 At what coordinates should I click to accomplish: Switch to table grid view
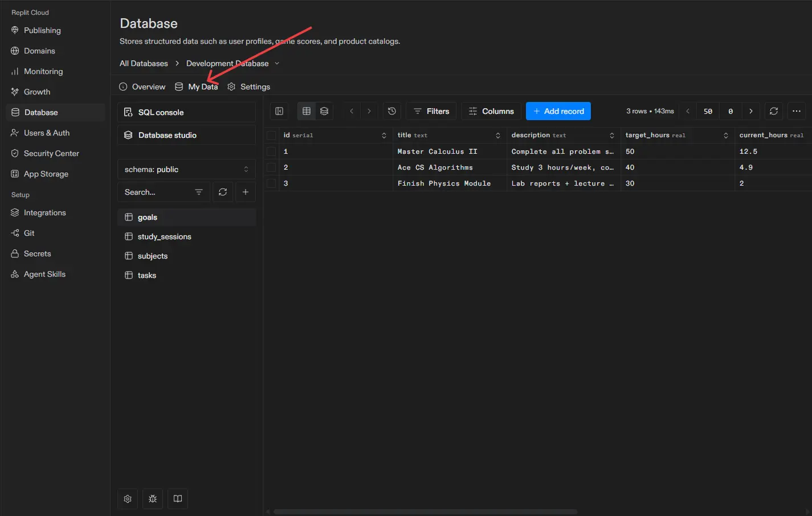point(307,111)
